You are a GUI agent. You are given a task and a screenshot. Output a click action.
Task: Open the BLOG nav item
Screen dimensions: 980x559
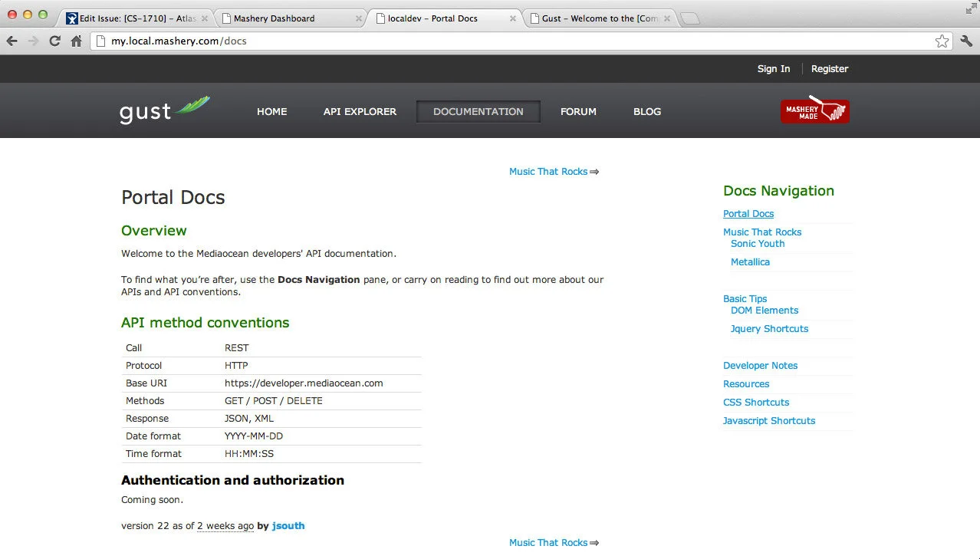pyautogui.click(x=647, y=112)
